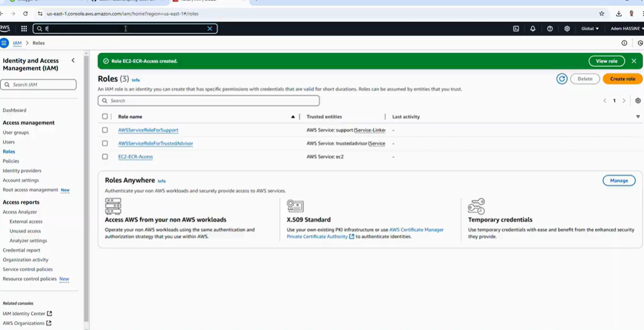This screenshot has height=330, width=644.
Task: Open CloudShell from the top bar
Action: tap(516, 29)
